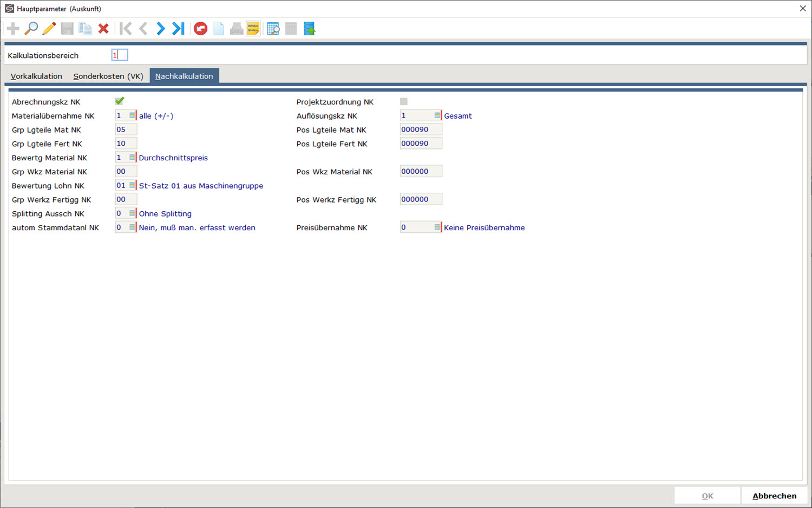
Task: Jump to last record in toolbar
Action: point(178,29)
